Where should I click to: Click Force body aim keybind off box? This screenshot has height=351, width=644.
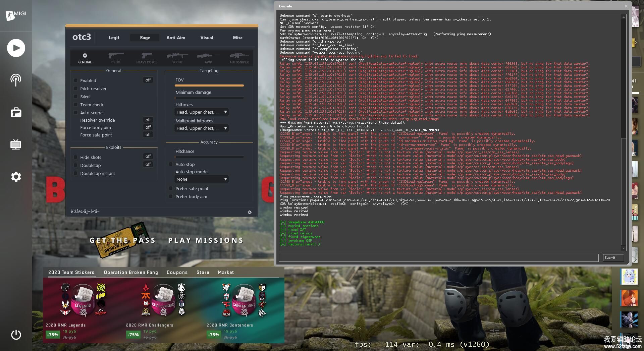pyautogui.click(x=148, y=127)
